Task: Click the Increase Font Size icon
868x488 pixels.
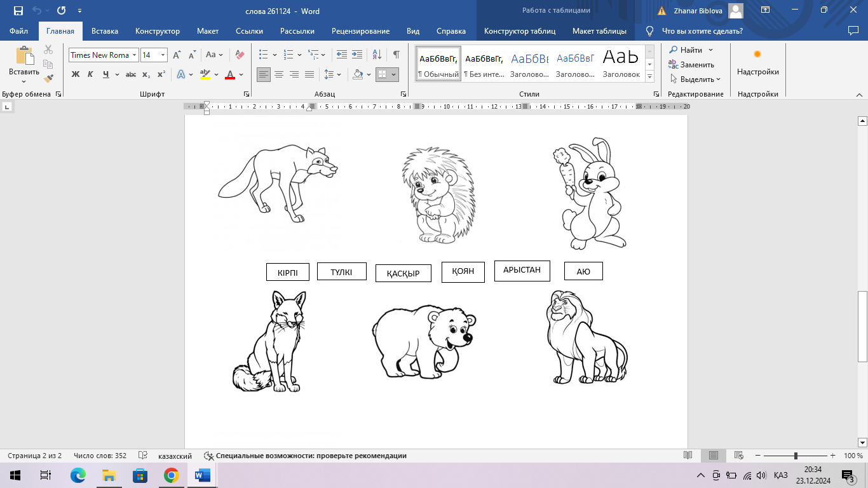Action: [177, 55]
